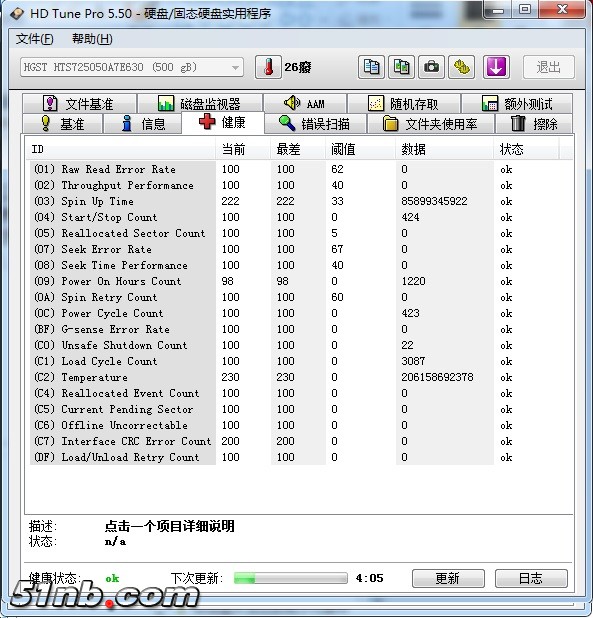Image resolution: width=593 pixels, height=618 pixels.
Task: Open the 帮助(H) menu
Action: click(92, 39)
